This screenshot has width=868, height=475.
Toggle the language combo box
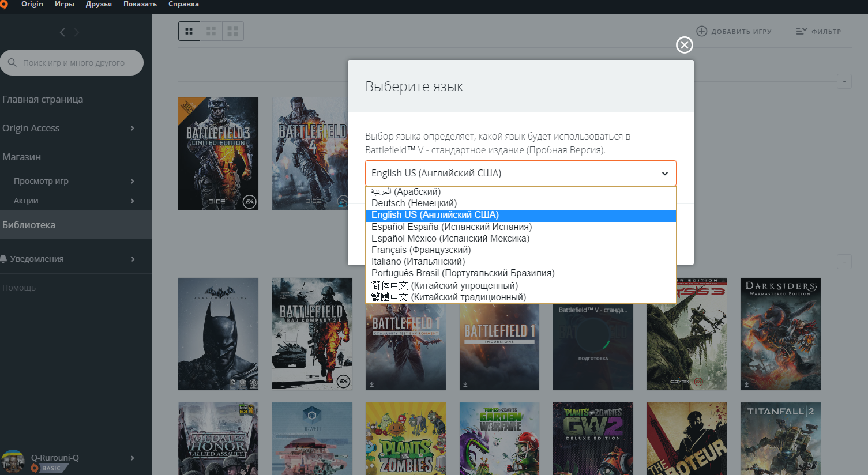pos(520,173)
